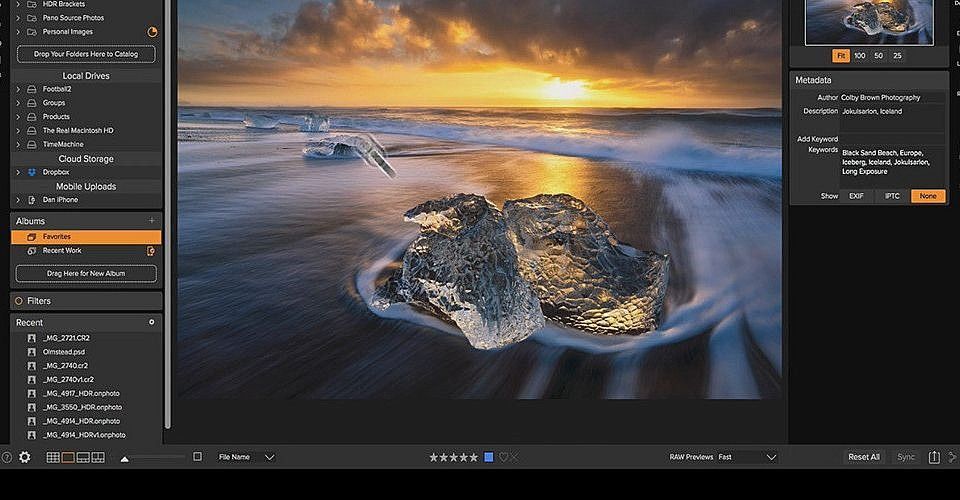Click the Sync button
The width and height of the screenshot is (960, 500).
tap(906, 457)
